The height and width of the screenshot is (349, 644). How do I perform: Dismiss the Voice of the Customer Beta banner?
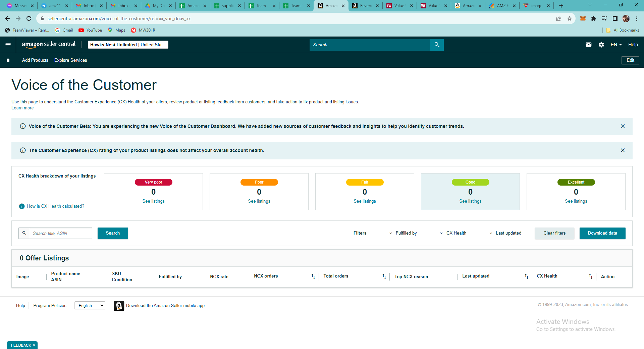click(623, 126)
